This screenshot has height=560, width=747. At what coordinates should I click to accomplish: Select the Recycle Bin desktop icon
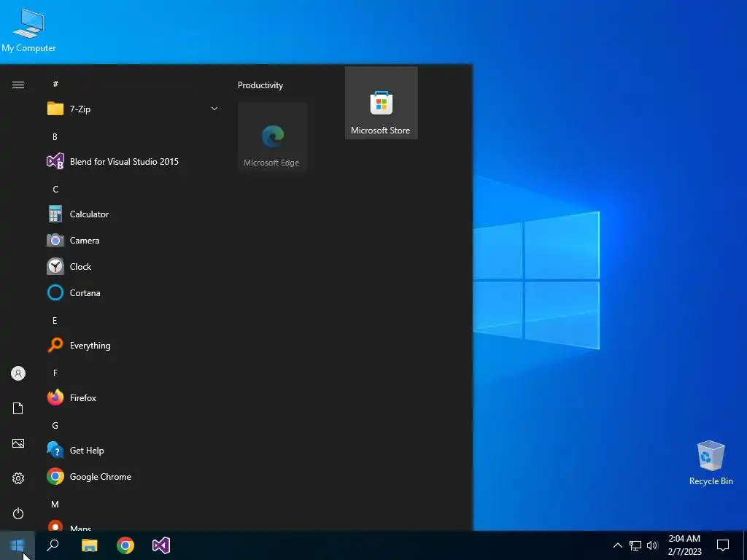[x=711, y=463]
